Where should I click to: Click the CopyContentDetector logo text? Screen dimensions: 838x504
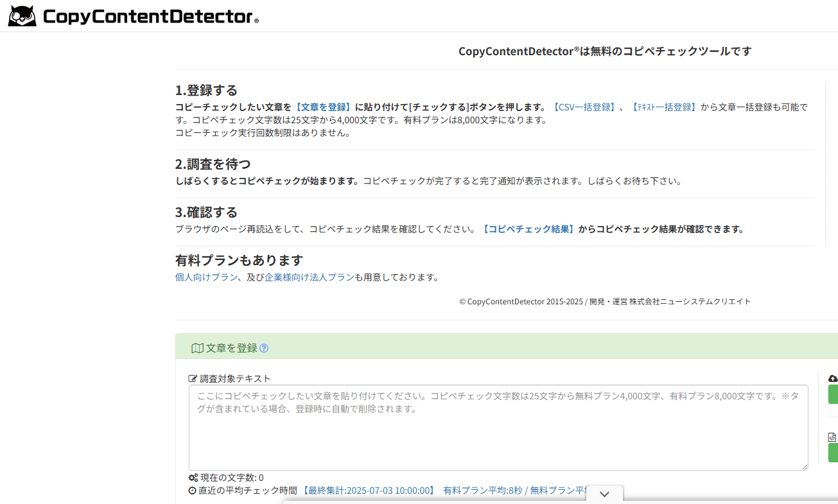151,16
